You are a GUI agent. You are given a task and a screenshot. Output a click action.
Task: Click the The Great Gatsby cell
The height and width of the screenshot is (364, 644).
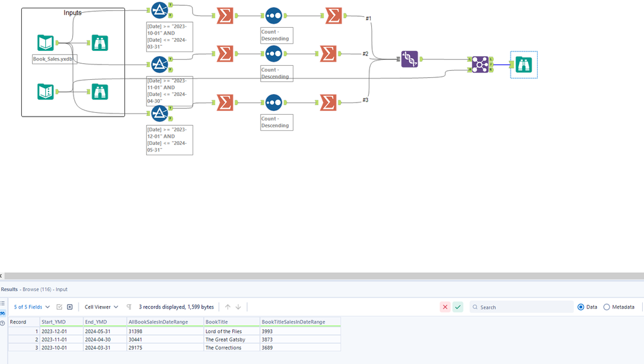coord(231,340)
